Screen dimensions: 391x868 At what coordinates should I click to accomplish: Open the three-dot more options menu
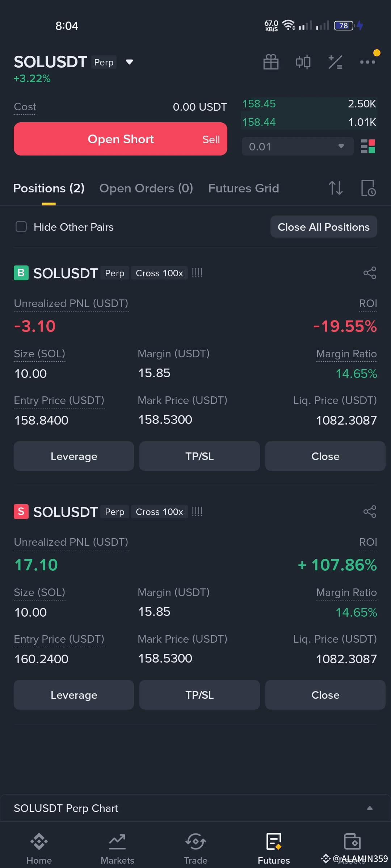367,62
